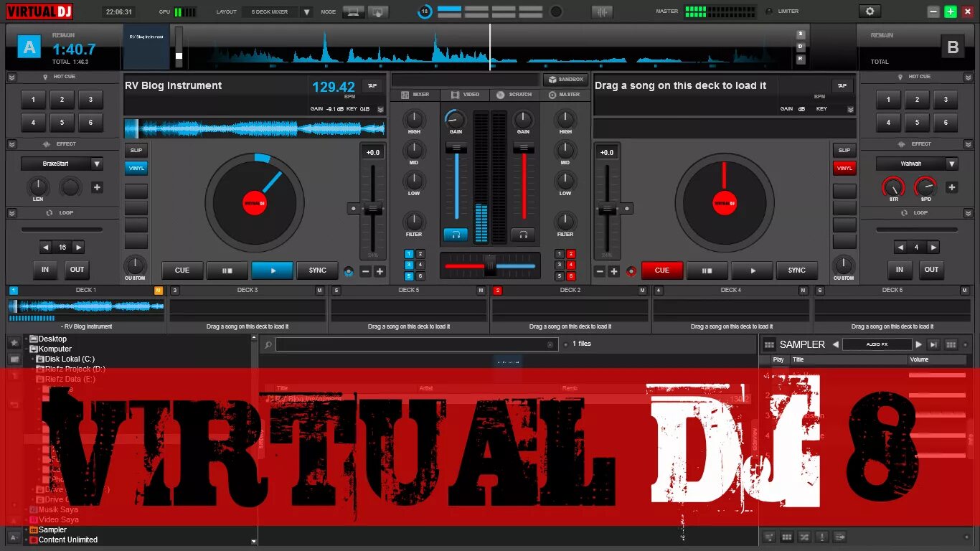Click deck A pitch minus button

click(x=365, y=271)
